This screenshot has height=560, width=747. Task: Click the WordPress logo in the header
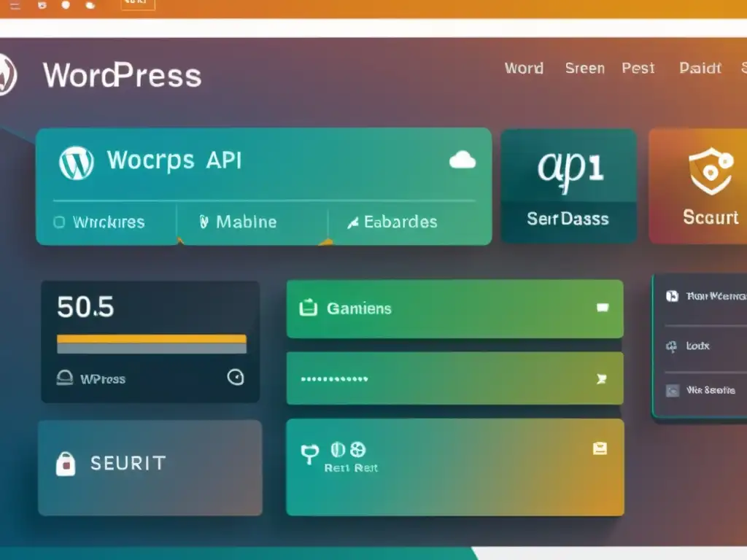[7, 75]
